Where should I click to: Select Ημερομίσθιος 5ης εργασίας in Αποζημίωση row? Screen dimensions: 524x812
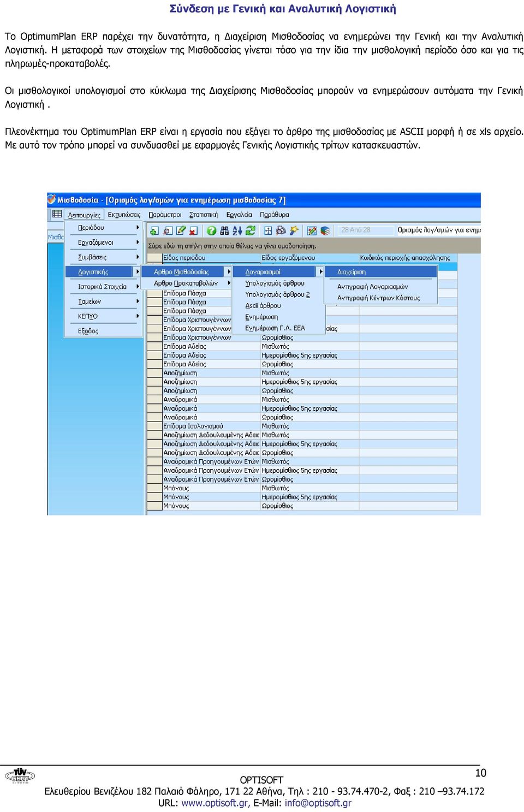coord(309,382)
